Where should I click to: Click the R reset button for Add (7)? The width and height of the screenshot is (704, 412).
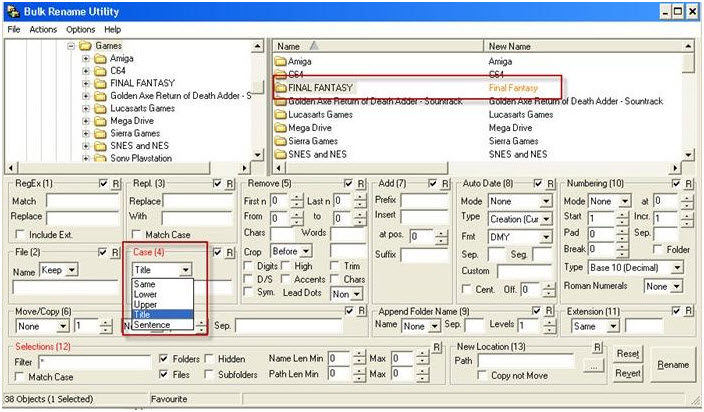pyautogui.click(x=445, y=184)
